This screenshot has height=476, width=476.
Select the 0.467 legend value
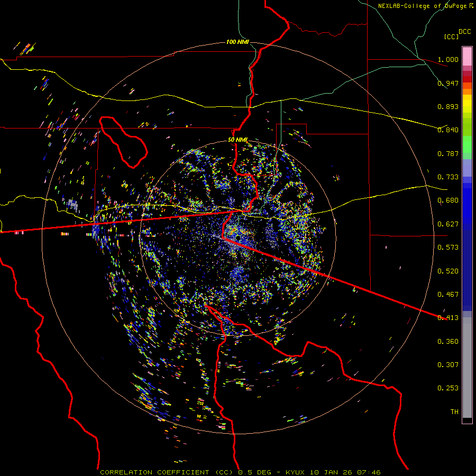(448, 295)
